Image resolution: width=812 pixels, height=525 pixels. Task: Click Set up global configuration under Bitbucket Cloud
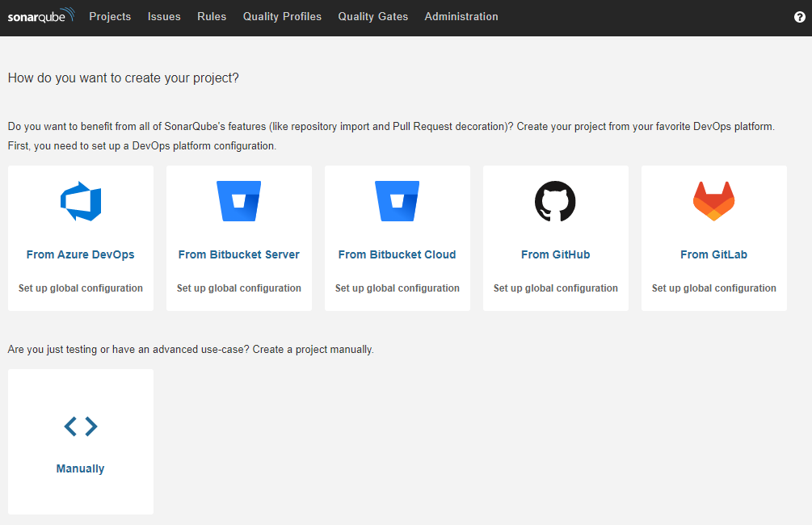pyautogui.click(x=397, y=288)
